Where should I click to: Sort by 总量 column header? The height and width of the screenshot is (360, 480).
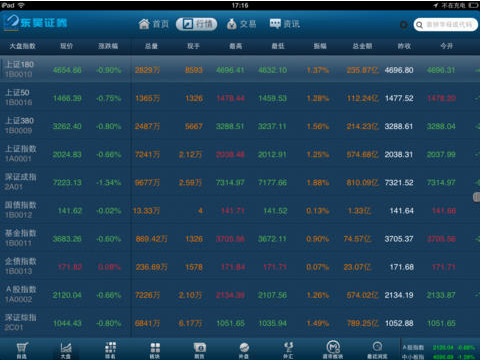151,46
